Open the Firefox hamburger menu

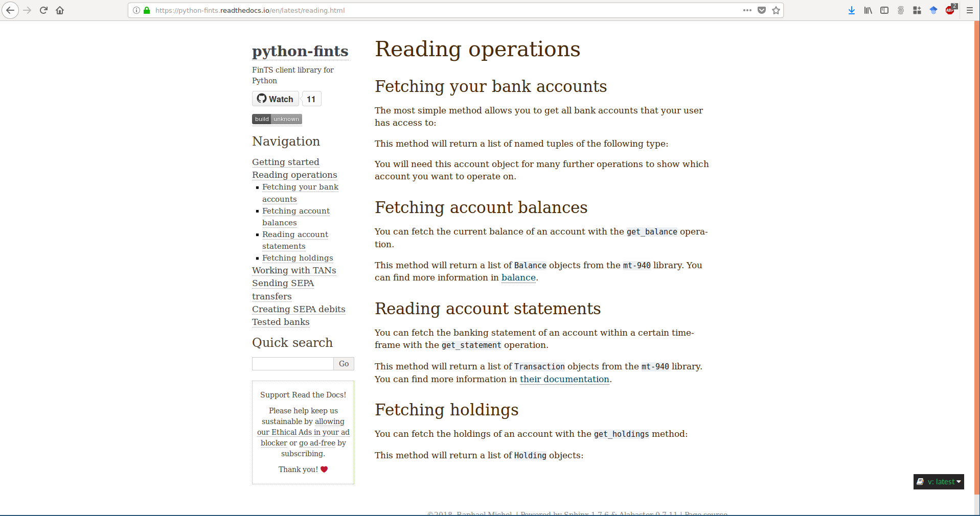click(x=969, y=10)
